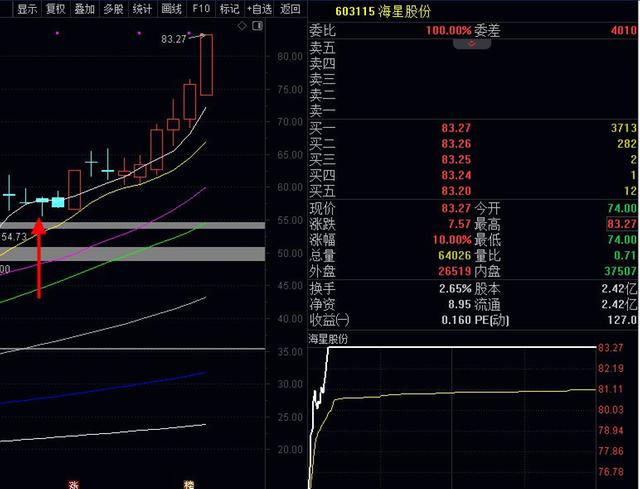Click the 83.27 high price label on chart

pos(173,39)
